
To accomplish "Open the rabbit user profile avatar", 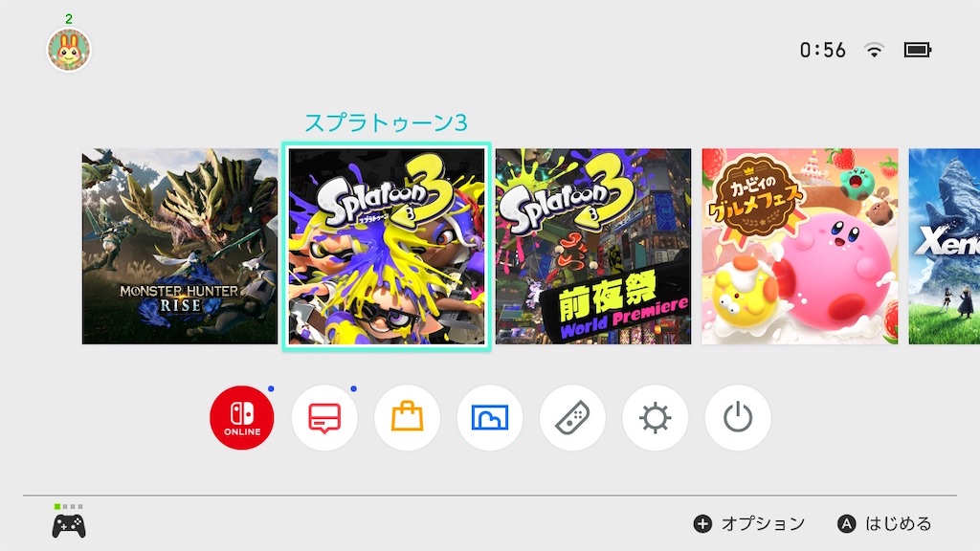I will 69,50.
